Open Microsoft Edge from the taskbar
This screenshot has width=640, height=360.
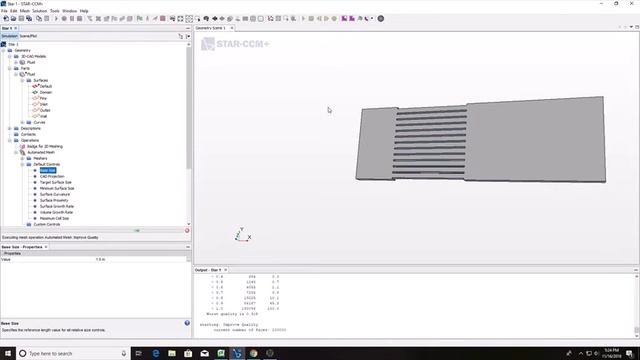tap(156, 353)
